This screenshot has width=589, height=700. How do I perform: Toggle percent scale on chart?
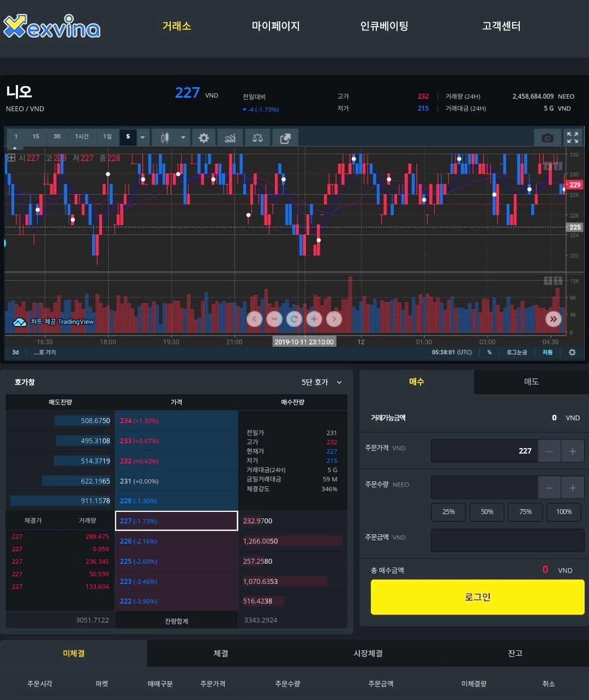[489, 352]
